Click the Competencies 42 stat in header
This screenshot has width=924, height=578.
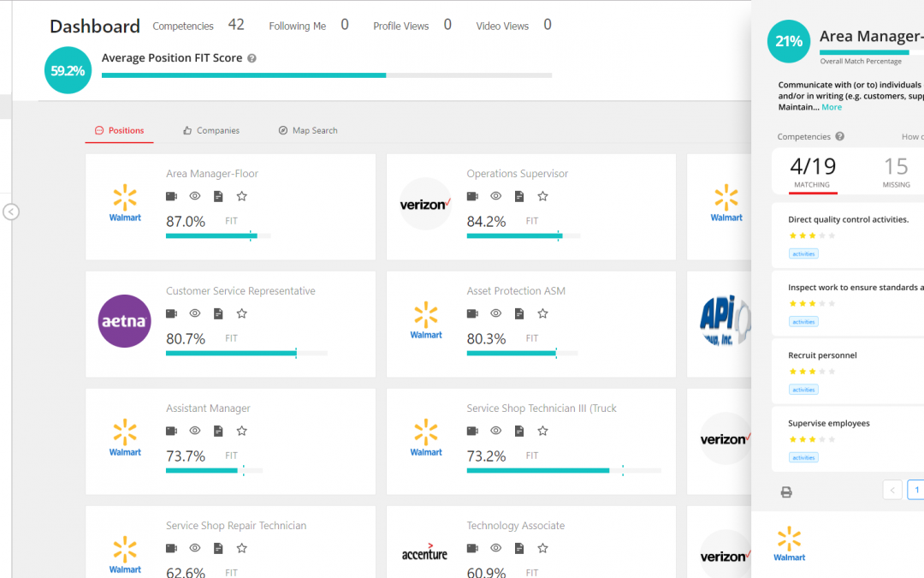(x=198, y=26)
